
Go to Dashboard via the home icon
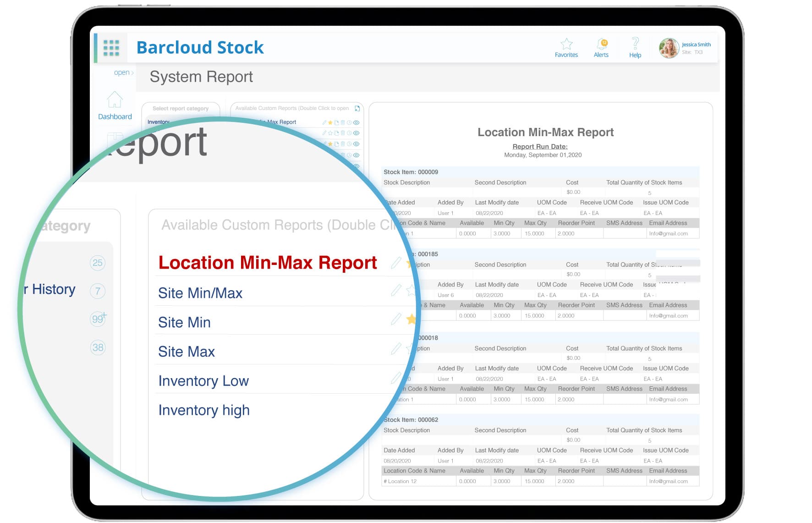(115, 99)
